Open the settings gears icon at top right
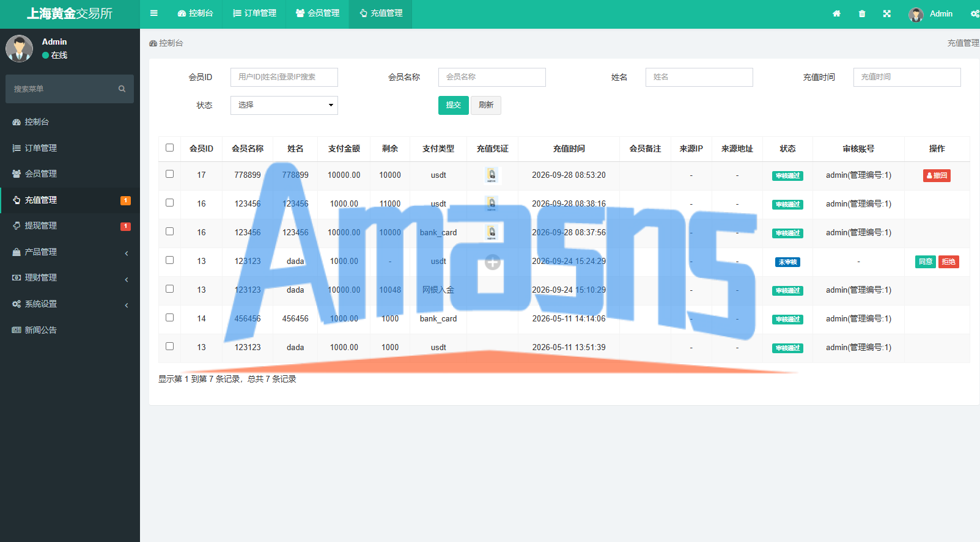This screenshot has width=980, height=542. click(974, 13)
